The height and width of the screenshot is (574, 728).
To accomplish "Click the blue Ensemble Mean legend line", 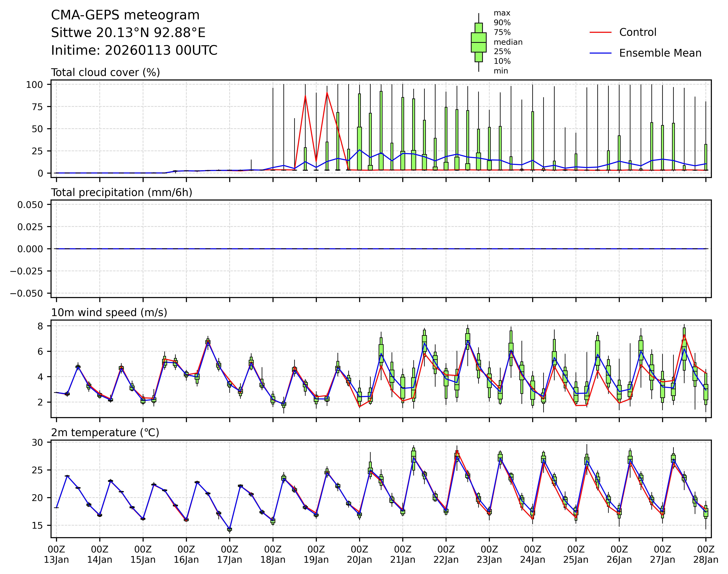I will click(x=600, y=53).
